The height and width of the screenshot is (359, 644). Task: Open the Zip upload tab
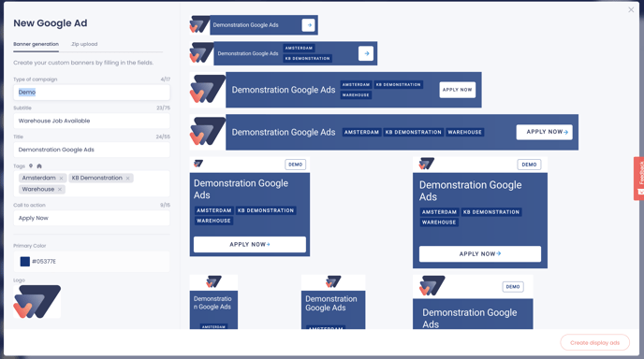pyautogui.click(x=84, y=44)
